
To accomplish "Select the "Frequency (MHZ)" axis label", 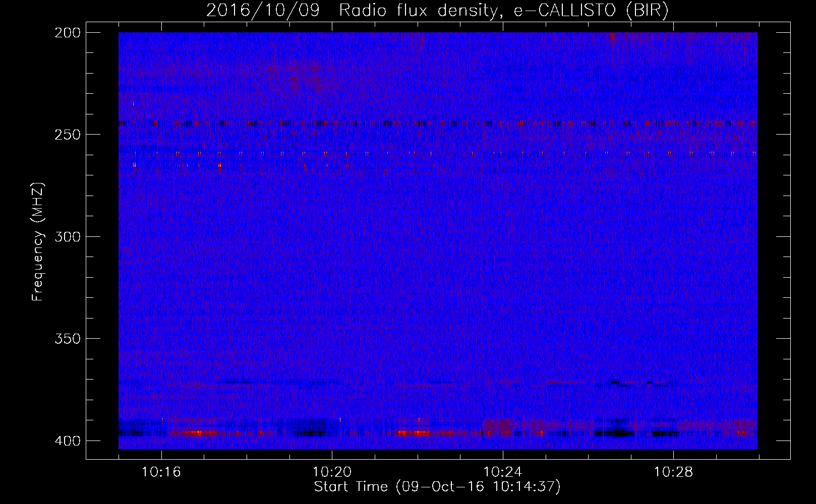I will click(x=38, y=242).
